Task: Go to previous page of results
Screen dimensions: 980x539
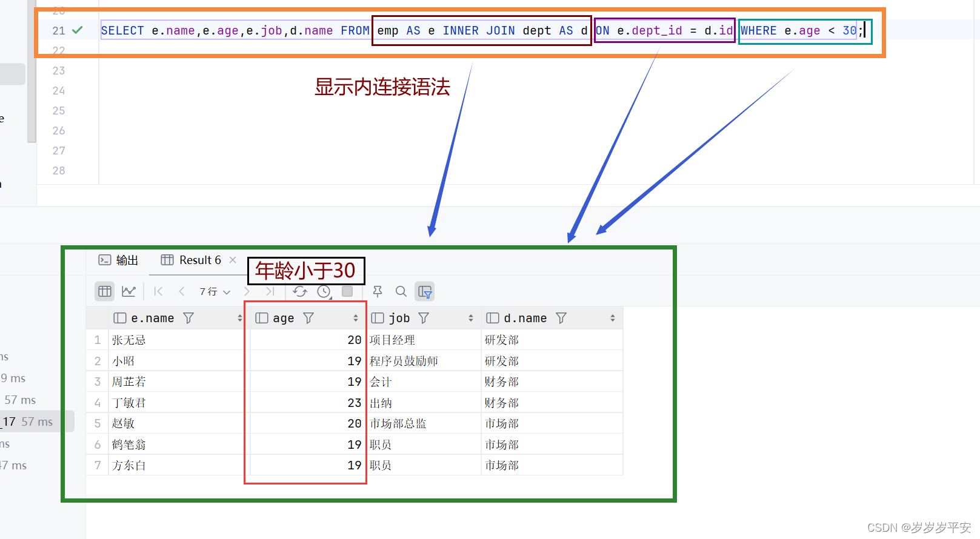Action: pyautogui.click(x=182, y=291)
